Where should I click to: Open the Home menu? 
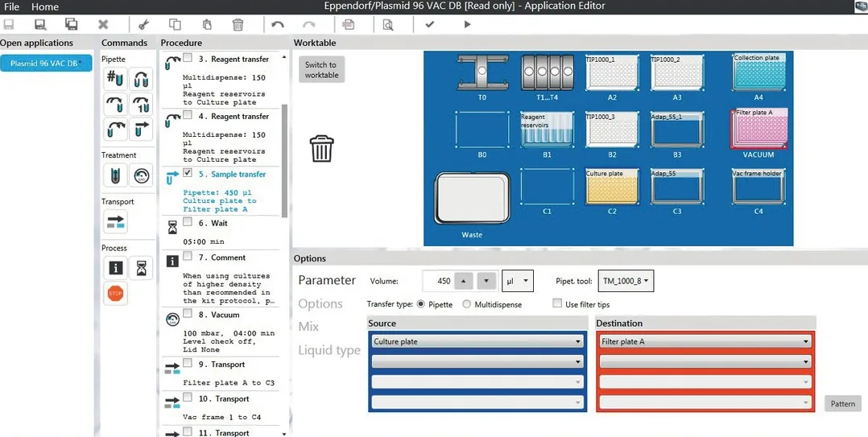(x=45, y=6)
